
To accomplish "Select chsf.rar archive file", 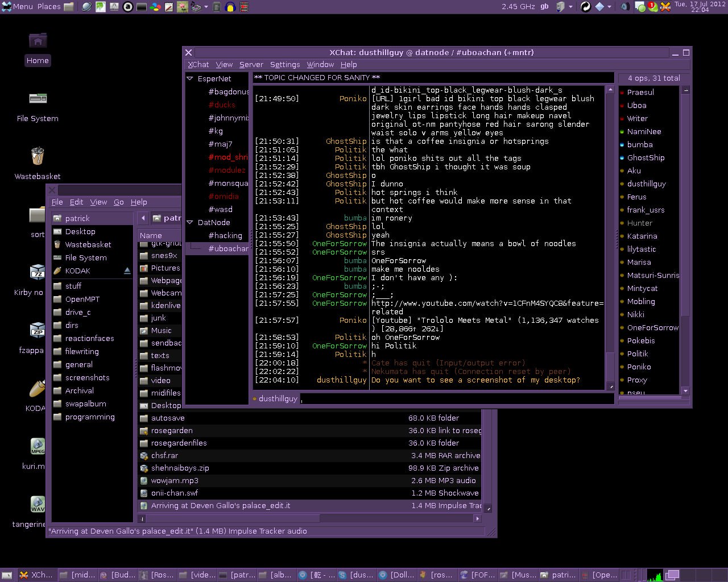I will [164, 455].
